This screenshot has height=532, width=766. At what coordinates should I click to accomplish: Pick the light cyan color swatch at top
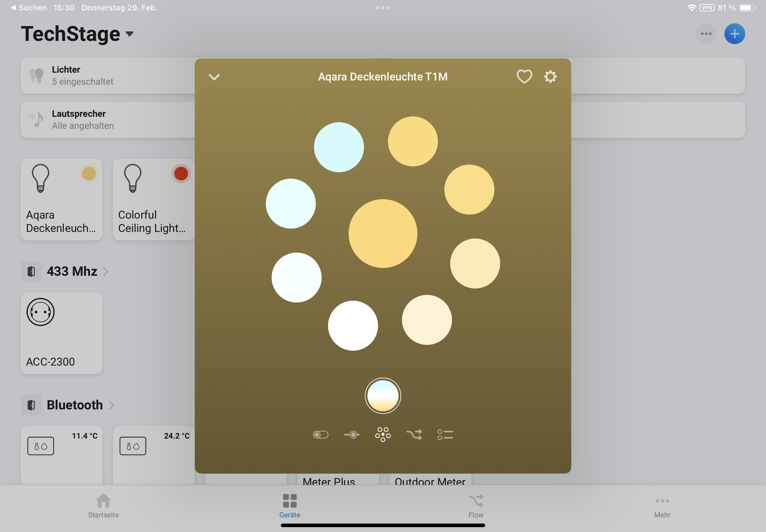(x=339, y=147)
